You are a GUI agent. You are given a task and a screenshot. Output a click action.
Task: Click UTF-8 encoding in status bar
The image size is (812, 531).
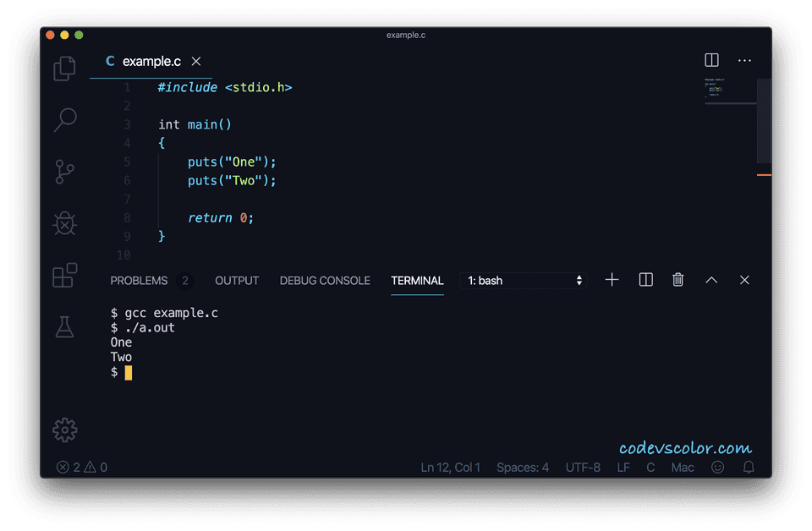point(583,468)
